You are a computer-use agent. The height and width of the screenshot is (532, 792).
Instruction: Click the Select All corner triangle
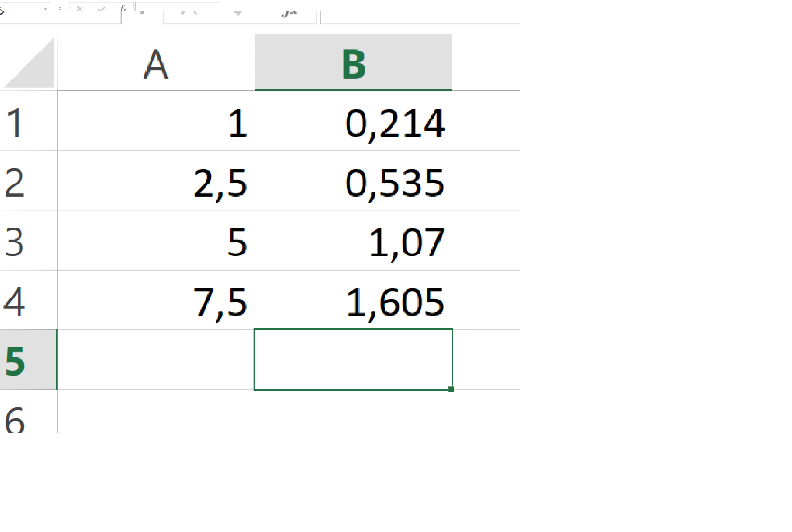pyautogui.click(x=29, y=63)
